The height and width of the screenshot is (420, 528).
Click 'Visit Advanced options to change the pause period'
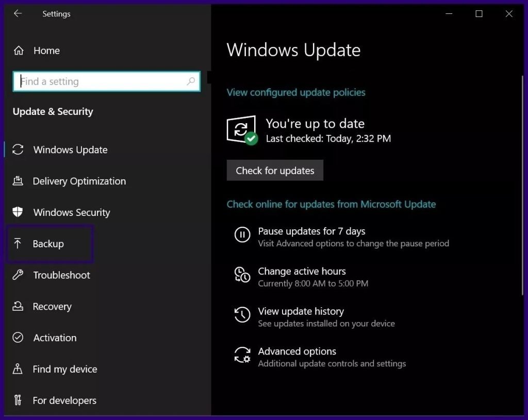(x=354, y=243)
